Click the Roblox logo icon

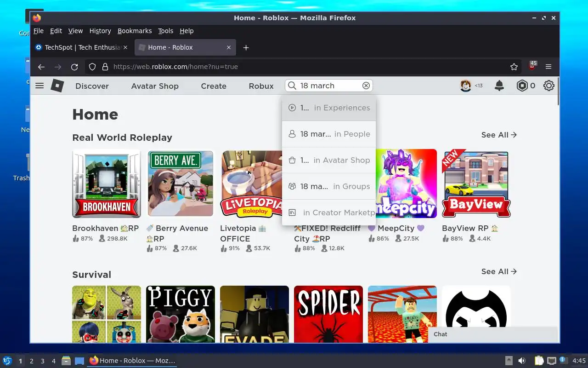[57, 86]
